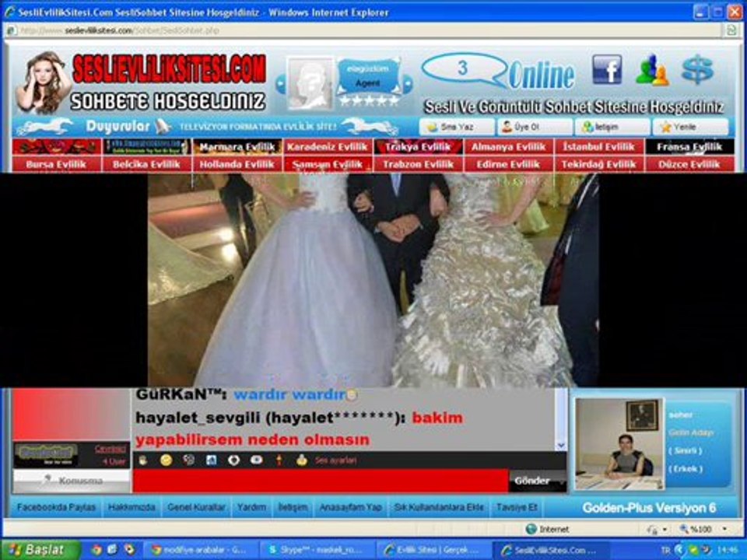Image resolution: width=747 pixels, height=560 pixels.
Task: Open Almanya Evlilik room
Action: tap(508, 147)
